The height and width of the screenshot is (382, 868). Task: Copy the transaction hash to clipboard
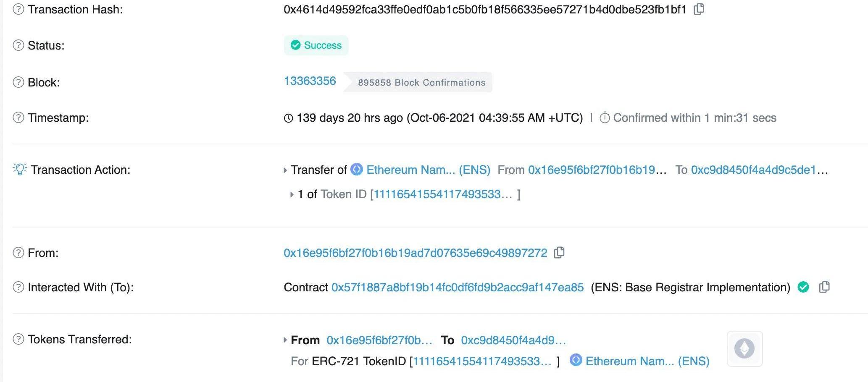click(699, 9)
